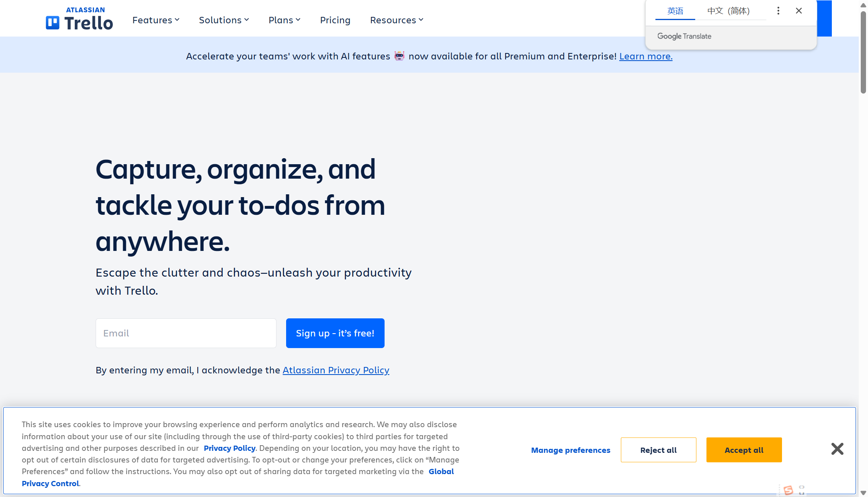Click Reject all cookies button

(658, 450)
